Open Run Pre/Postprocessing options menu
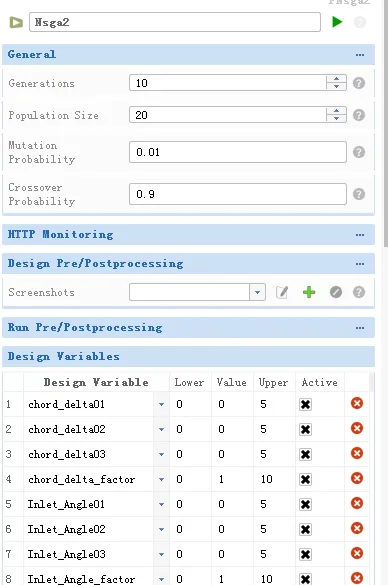Screen dimensions: 388x585 (x=360, y=328)
